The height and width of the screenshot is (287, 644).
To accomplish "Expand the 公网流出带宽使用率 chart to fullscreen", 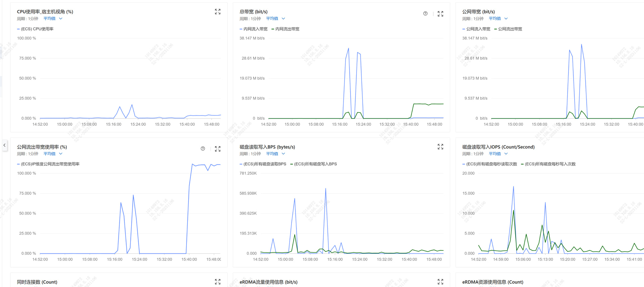I will tap(218, 149).
